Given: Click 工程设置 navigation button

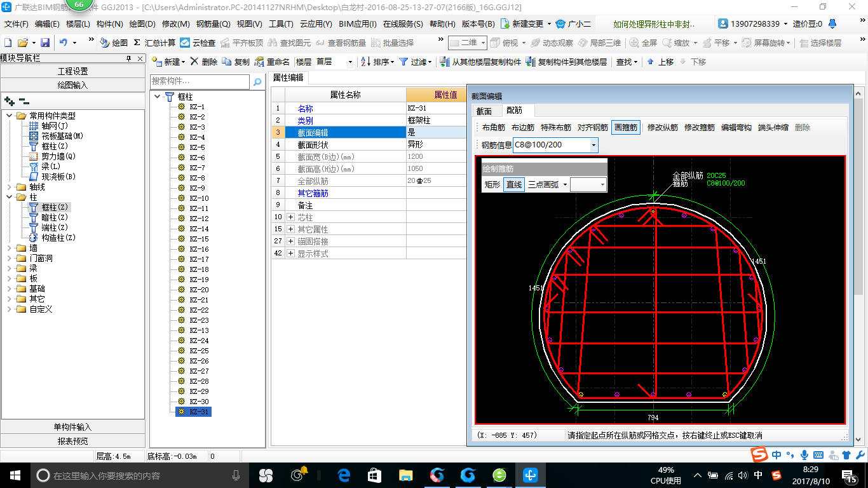Looking at the screenshot, I should [x=73, y=71].
